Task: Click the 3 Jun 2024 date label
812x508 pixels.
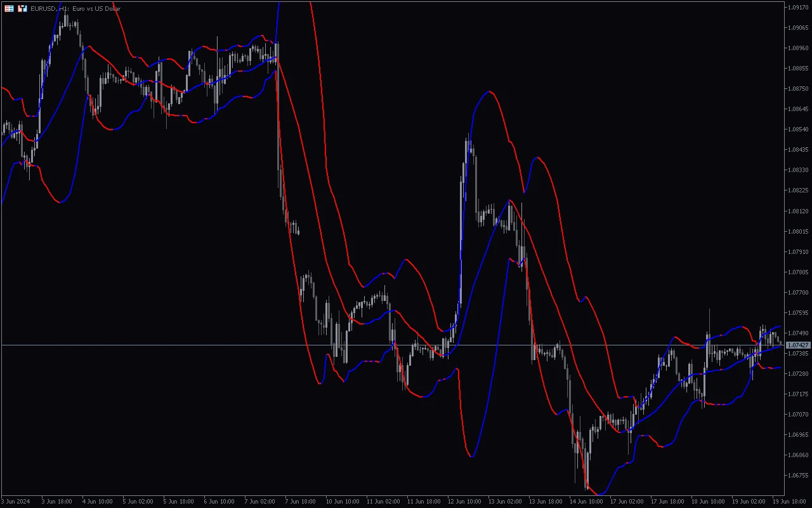Action: click(16, 501)
